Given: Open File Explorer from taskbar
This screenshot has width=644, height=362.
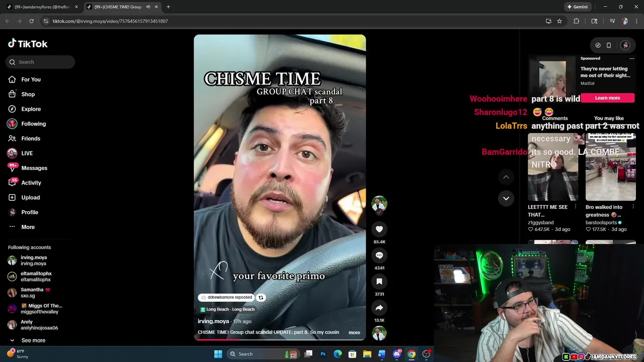Looking at the screenshot, I should pos(367,354).
